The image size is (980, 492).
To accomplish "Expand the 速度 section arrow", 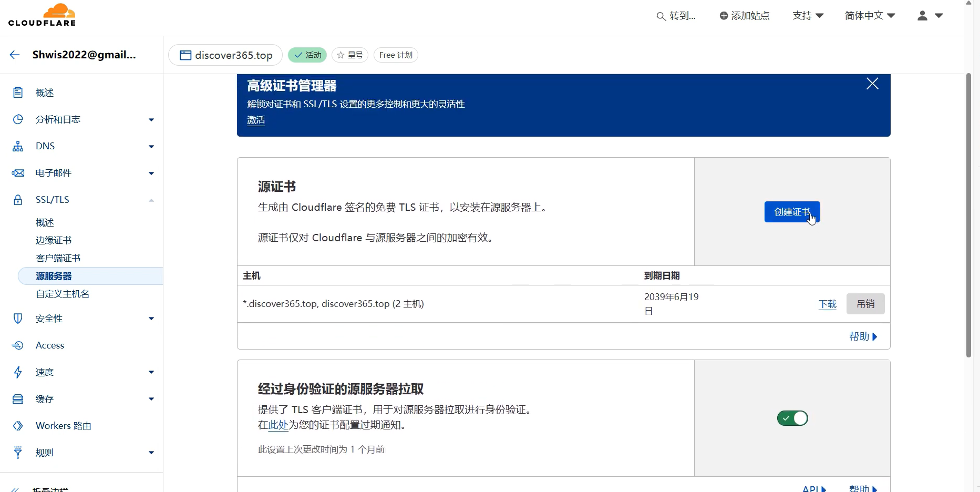I will [151, 372].
